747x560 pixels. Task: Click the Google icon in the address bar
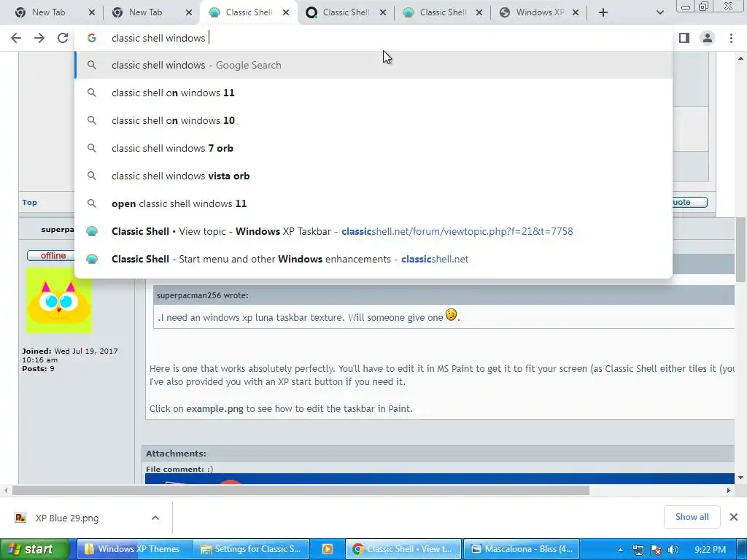click(x=92, y=38)
